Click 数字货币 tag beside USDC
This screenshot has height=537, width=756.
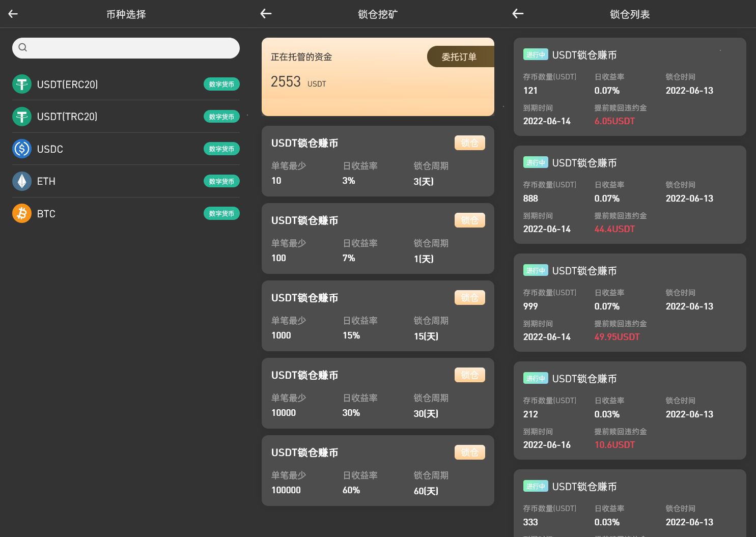[x=221, y=149]
